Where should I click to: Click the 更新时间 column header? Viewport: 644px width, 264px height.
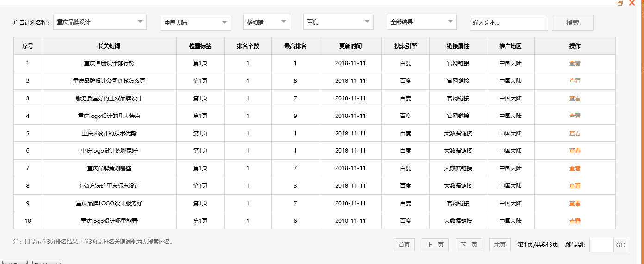click(350, 46)
